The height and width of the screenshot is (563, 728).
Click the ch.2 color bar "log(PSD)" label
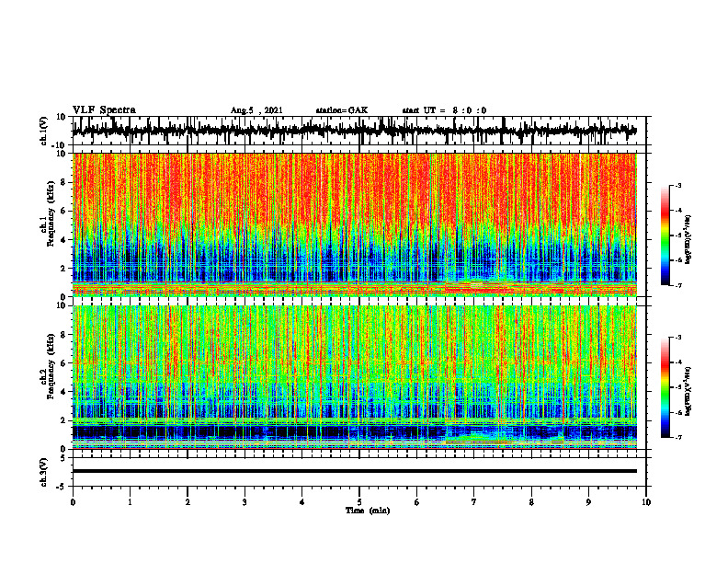coord(688,391)
